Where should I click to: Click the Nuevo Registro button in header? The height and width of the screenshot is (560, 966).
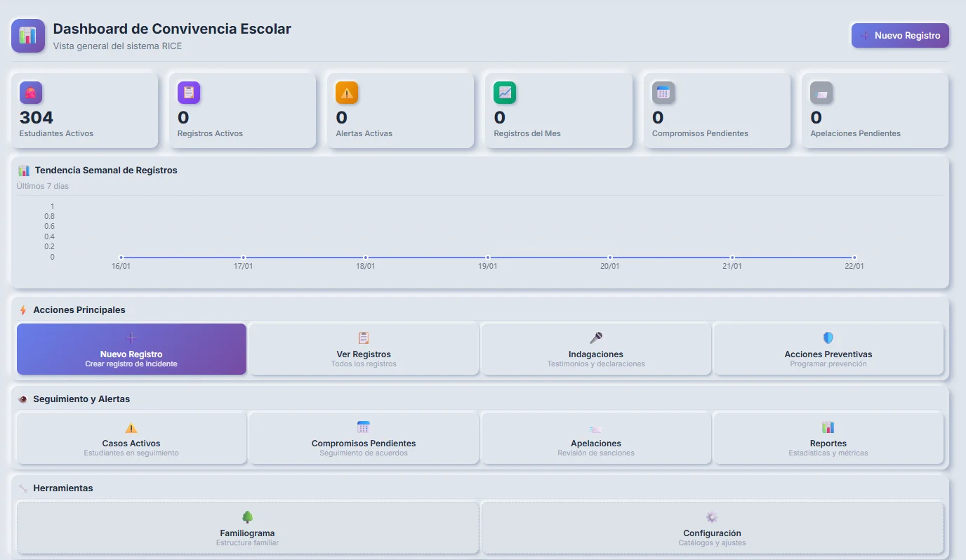pos(900,36)
